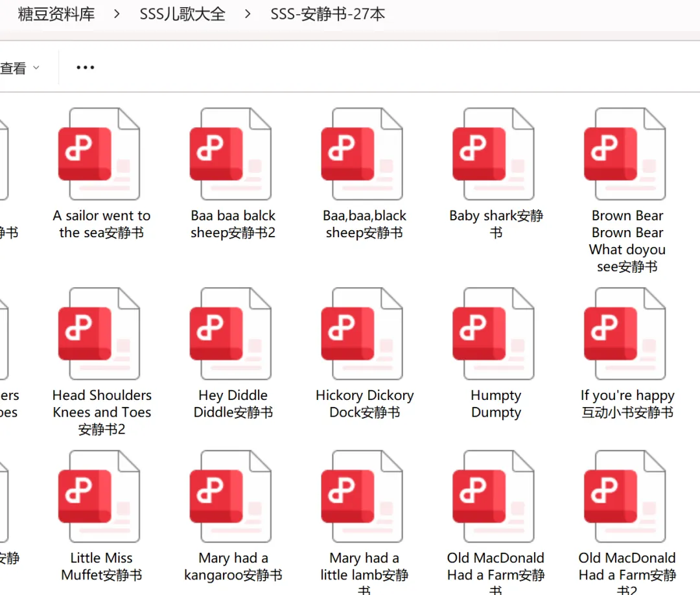Select the Head Shoulders Knees and Toes file icon
Screen dimensions: 700x595
[99, 334]
